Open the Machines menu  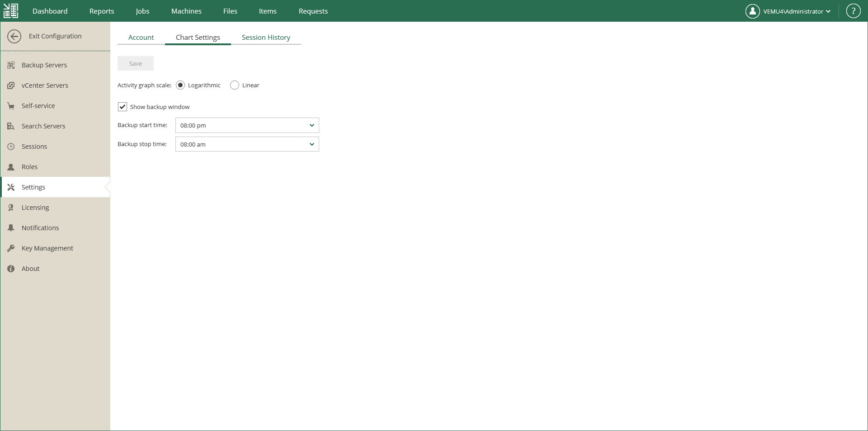(186, 11)
